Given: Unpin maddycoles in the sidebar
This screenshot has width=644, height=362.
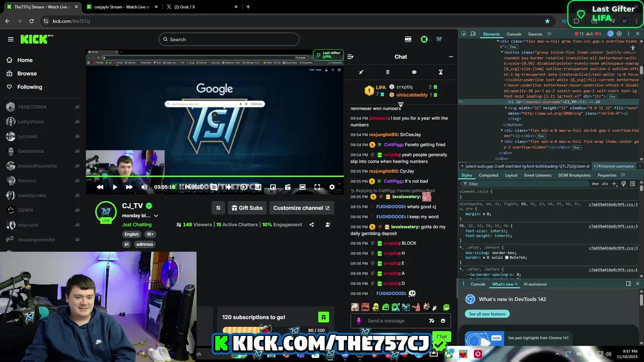Looking at the screenshot, I should [x=77, y=196].
